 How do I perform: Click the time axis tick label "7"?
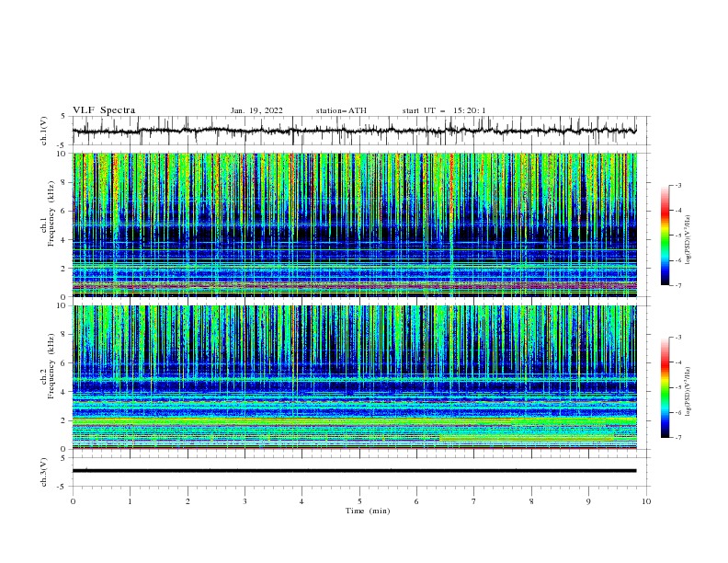click(x=474, y=501)
